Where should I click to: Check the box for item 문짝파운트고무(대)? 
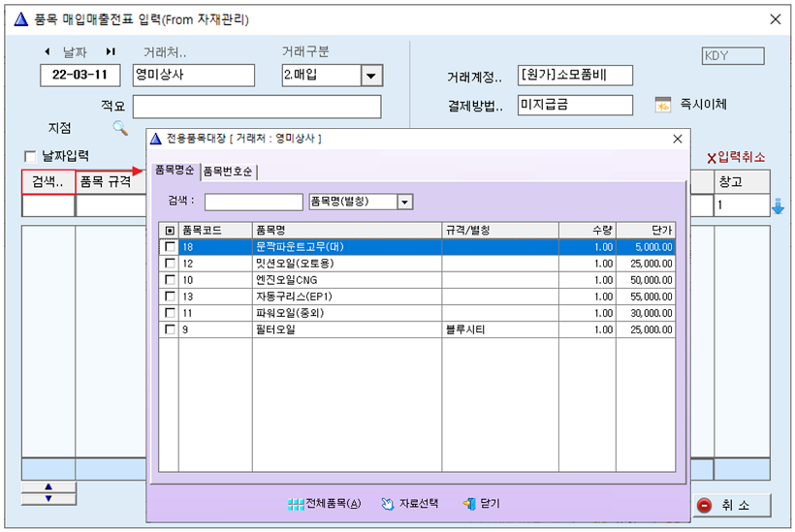tap(170, 247)
